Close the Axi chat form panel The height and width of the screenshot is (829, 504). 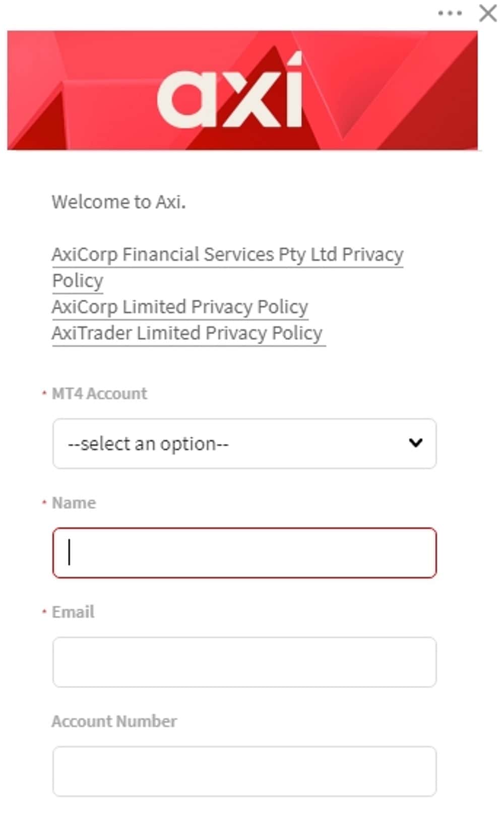(488, 13)
